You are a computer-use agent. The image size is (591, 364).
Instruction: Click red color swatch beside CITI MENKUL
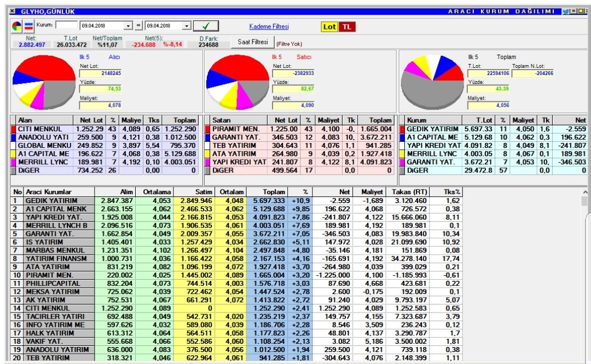click(13, 129)
